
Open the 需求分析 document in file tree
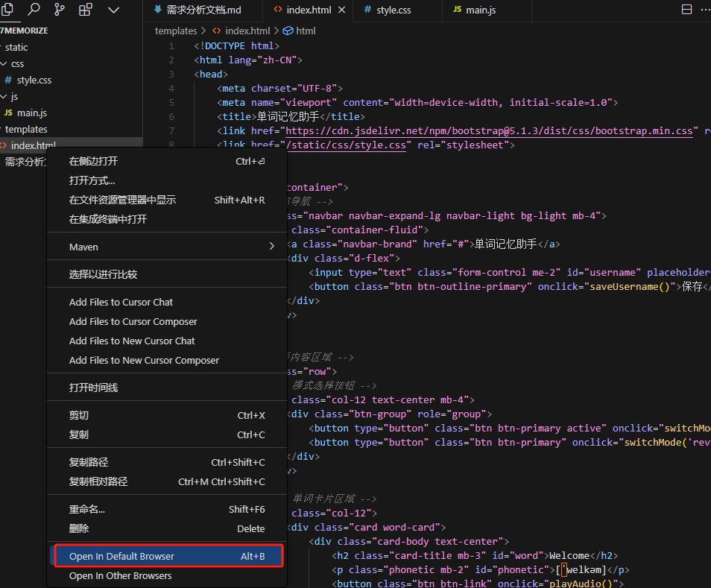24,162
